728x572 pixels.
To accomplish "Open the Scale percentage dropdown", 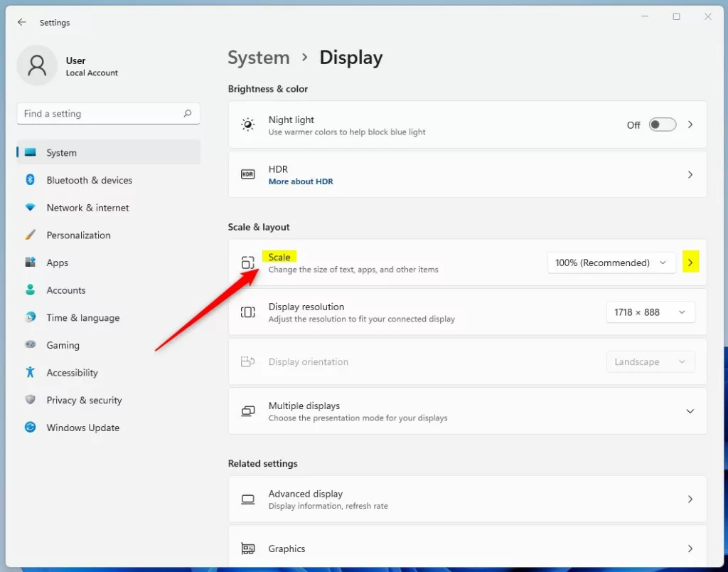I will 611,263.
